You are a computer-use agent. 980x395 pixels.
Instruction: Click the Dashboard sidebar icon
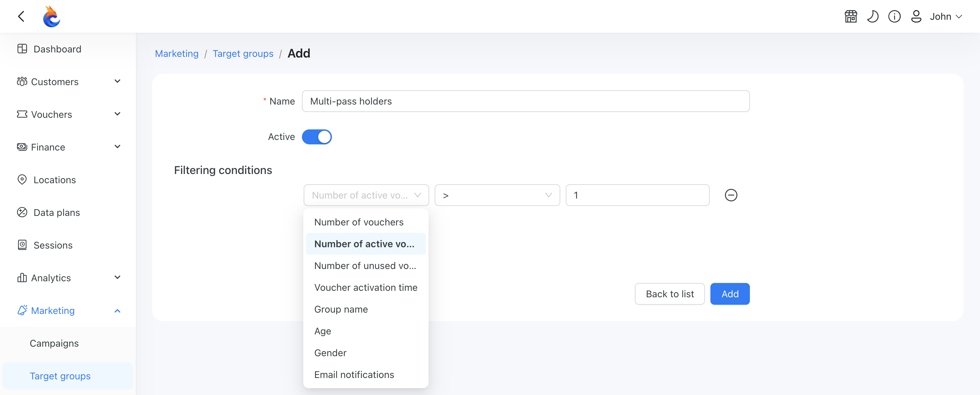pos(22,49)
